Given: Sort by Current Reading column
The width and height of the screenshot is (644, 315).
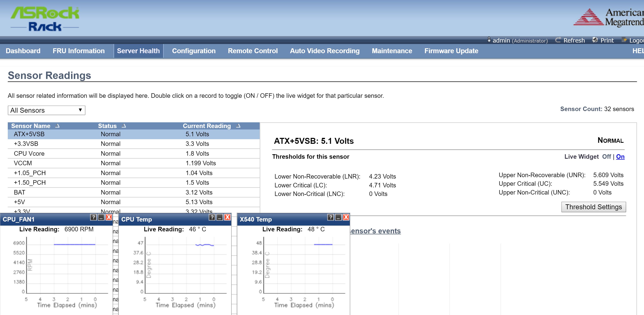Looking at the screenshot, I should coord(207,126).
